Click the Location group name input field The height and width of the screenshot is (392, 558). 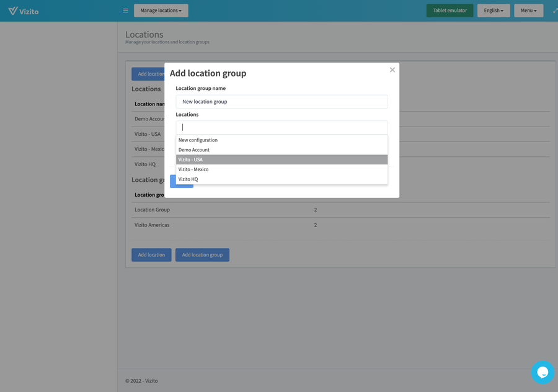pos(282,101)
